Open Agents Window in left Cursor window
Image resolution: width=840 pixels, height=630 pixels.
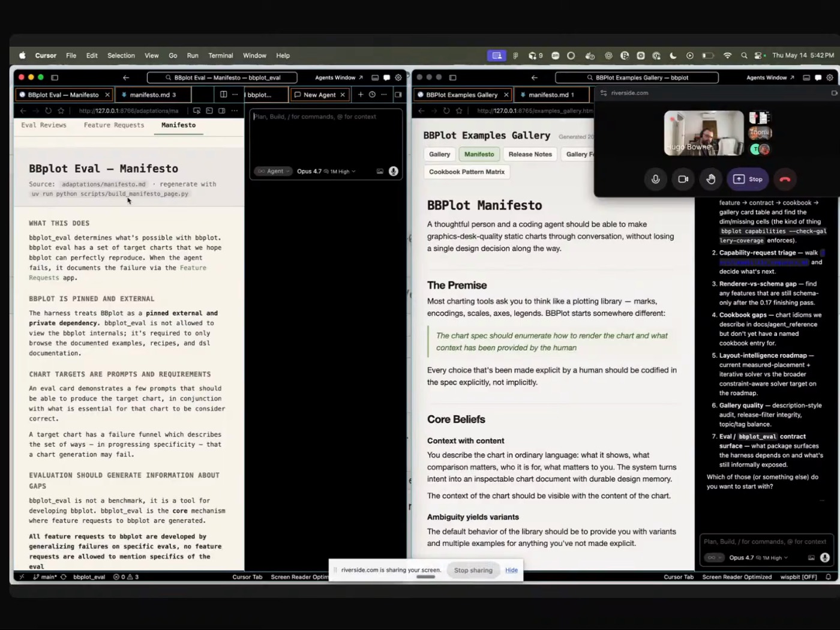click(x=339, y=77)
